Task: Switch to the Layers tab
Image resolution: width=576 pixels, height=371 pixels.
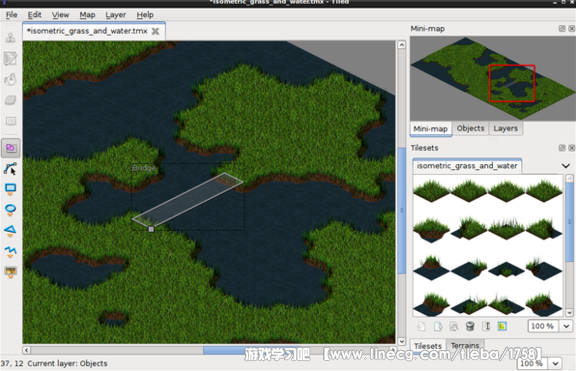Action: [505, 129]
